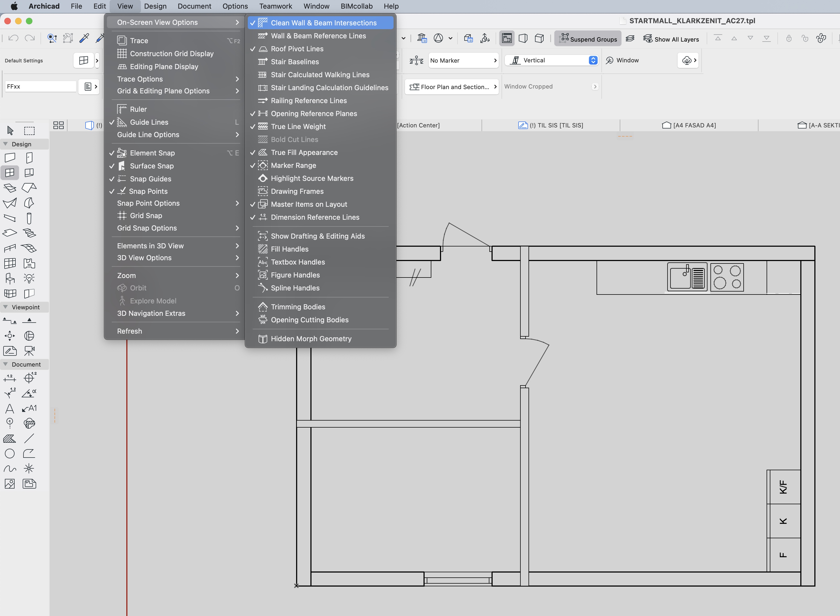Select the Fill hatch tool

pos(10,438)
